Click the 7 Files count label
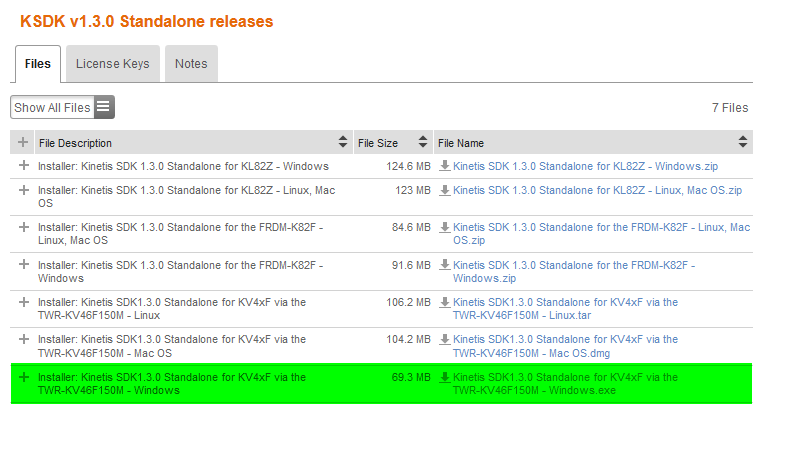The width and height of the screenshot is (806, 450). click(x=730, y=107)
